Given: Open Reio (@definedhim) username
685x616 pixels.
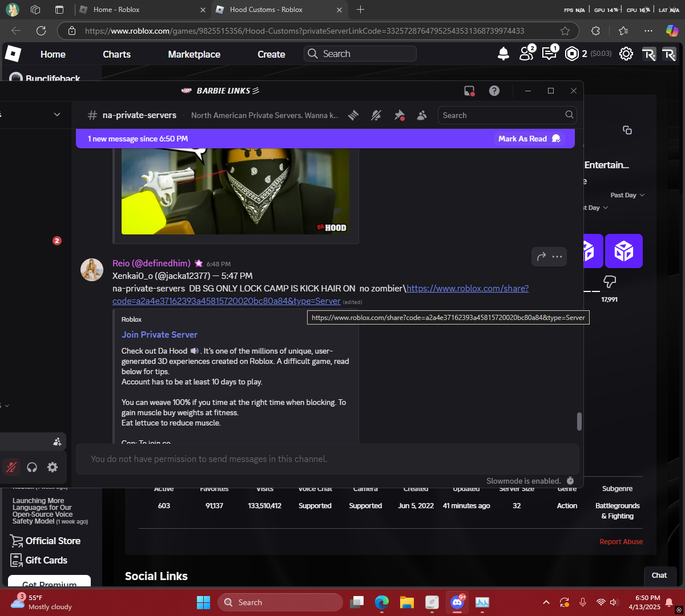Looking at the screenshot, I should pos(151,264).
